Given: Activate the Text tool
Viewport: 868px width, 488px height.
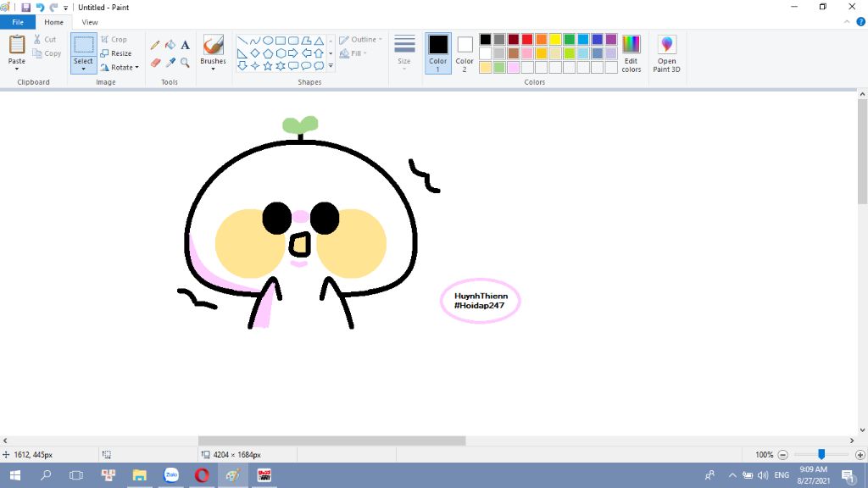Looking at the screenshot, I should coord(185,45).
